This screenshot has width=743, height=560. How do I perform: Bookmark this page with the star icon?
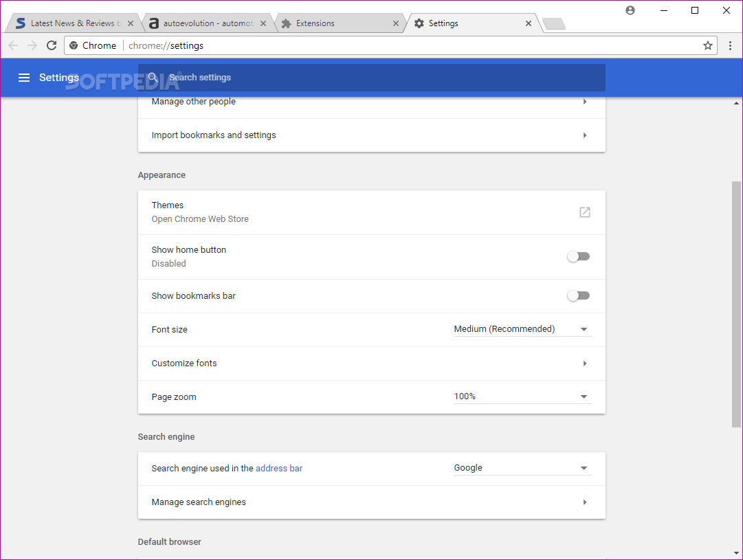point(708,45)
